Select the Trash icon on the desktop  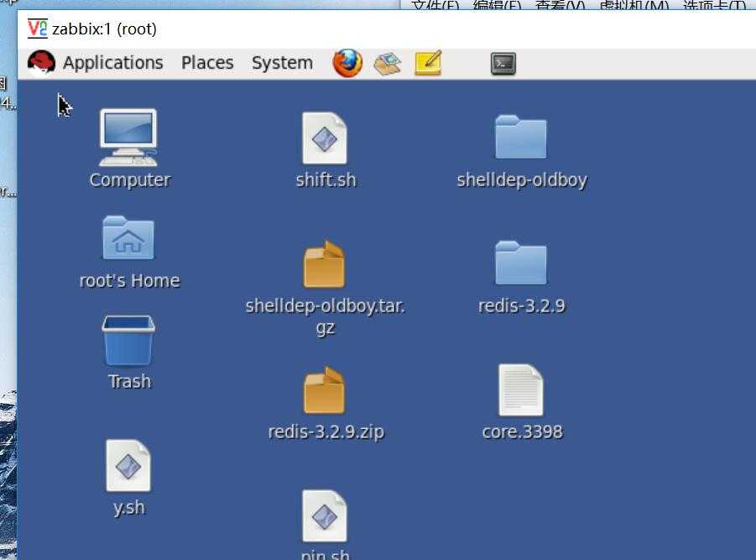tap(128, 341)
